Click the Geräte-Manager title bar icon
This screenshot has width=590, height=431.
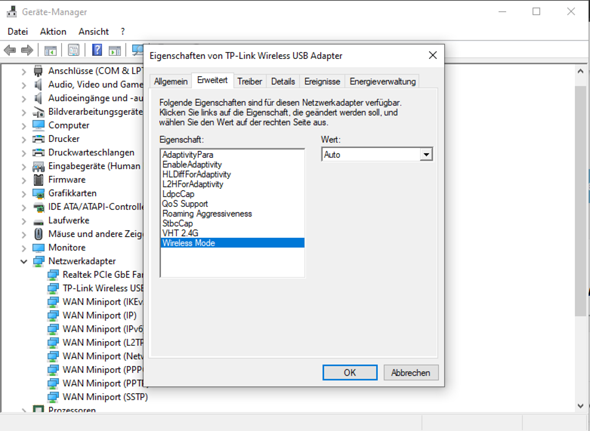12,12
